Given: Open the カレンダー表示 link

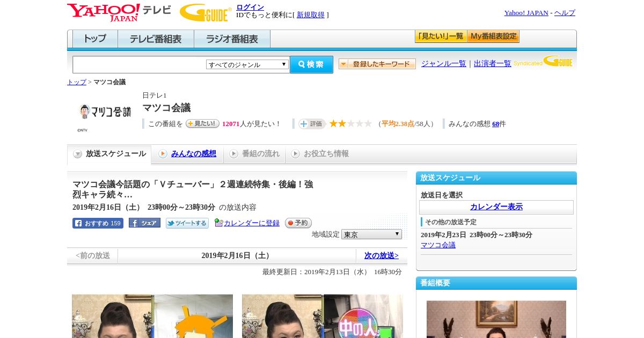Looking at the screenshot, I should tap(496, 207).
